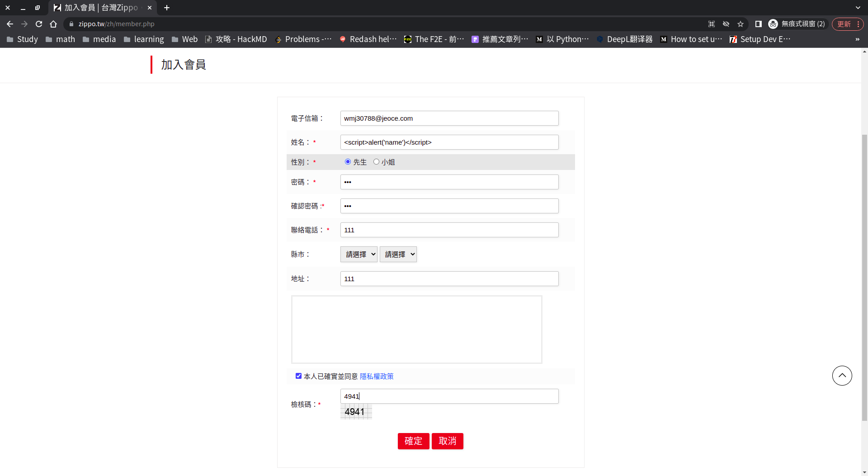Reload the current page
Screen dimensions: 868x476
click(x=39, y=24)
